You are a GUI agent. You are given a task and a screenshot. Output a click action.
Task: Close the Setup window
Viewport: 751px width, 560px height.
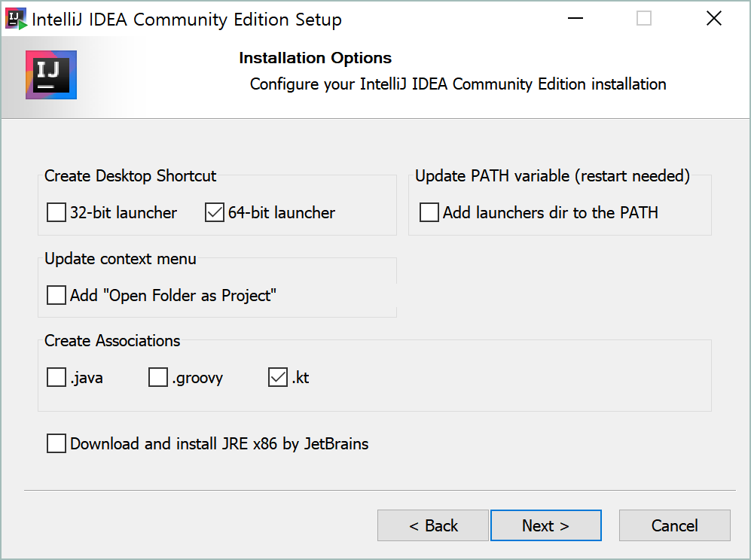[713, 19]
